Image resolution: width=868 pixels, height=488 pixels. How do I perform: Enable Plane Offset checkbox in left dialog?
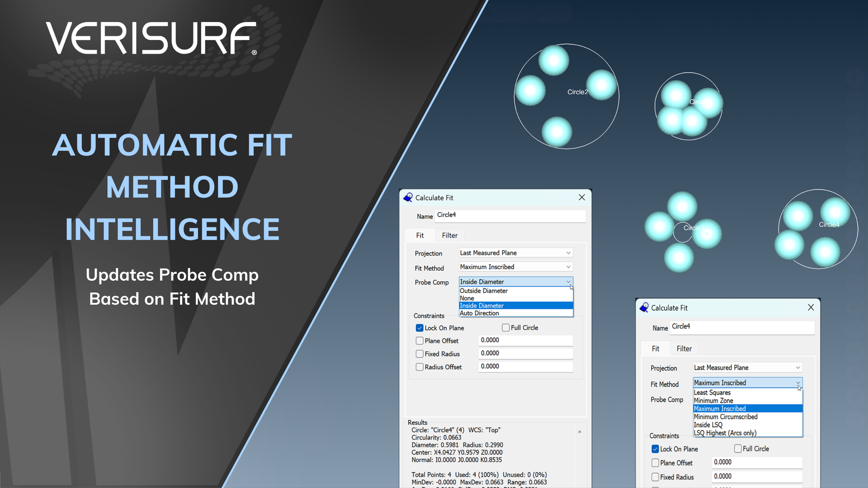pos(419,341)
